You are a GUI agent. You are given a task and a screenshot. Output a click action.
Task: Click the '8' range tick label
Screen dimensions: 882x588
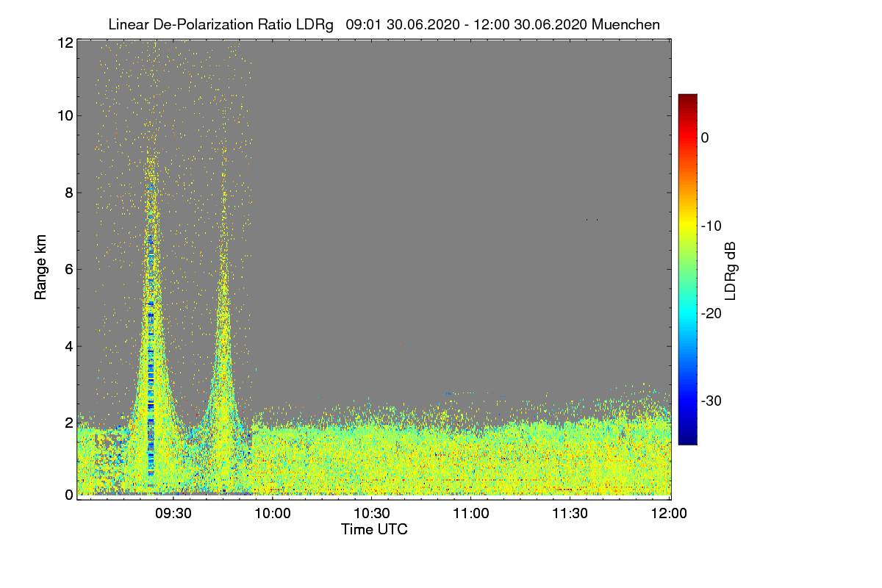[x=68, y=193]
